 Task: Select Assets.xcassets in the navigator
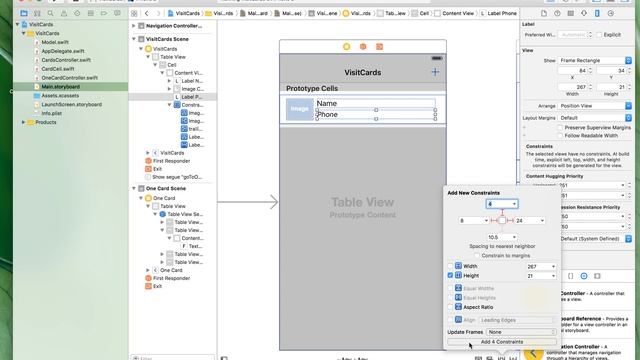pos(60,96)
